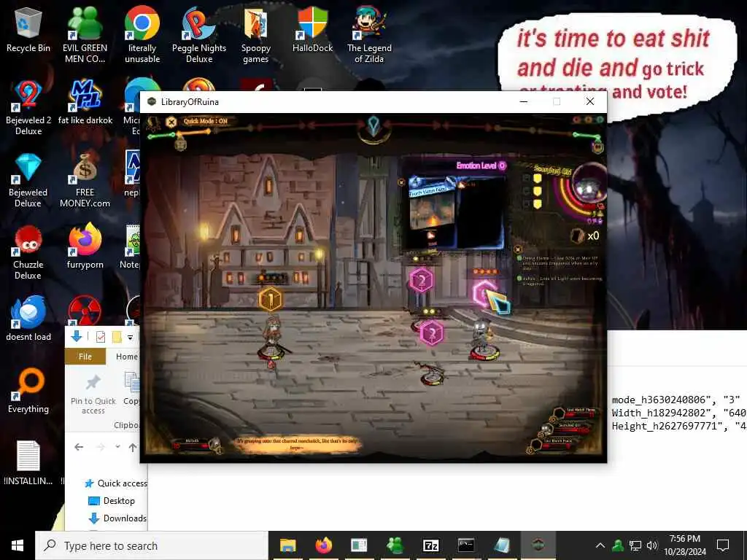Open the Bejeweled 2 Deluxe shortcut

pos(28,106)
